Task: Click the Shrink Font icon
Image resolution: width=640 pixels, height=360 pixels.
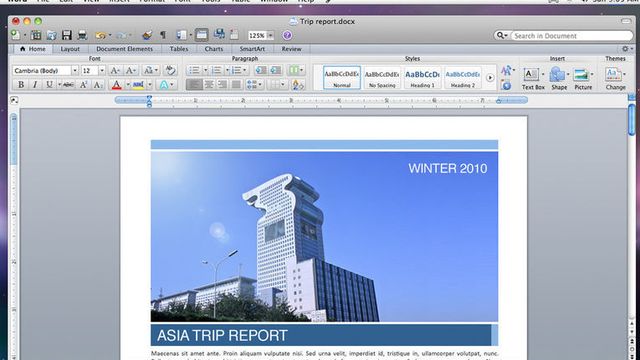Action: 130,71
